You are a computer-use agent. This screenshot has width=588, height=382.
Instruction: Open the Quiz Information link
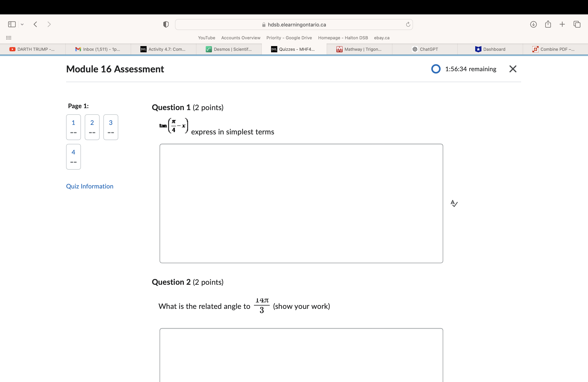pos(89,186)
